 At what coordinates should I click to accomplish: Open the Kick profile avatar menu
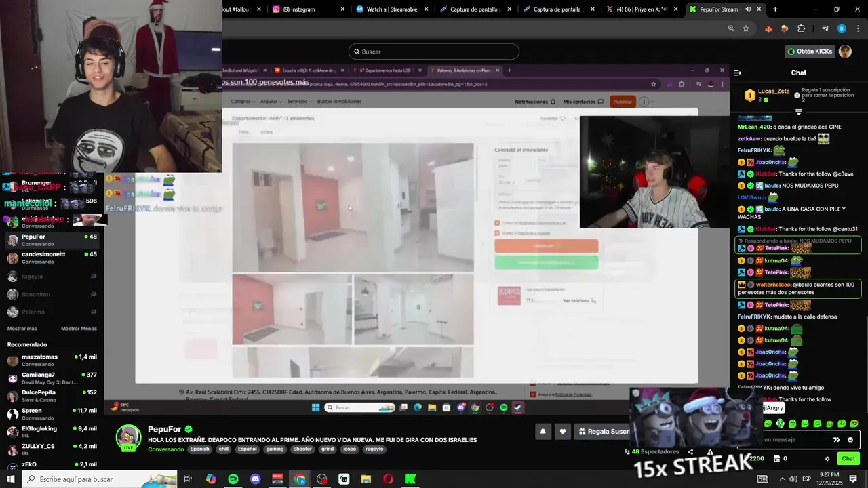click(845, 52)
